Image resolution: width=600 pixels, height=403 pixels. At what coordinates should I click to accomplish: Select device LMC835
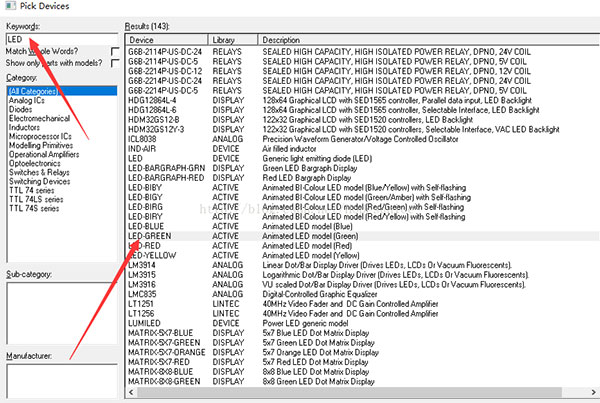point(363,294)
